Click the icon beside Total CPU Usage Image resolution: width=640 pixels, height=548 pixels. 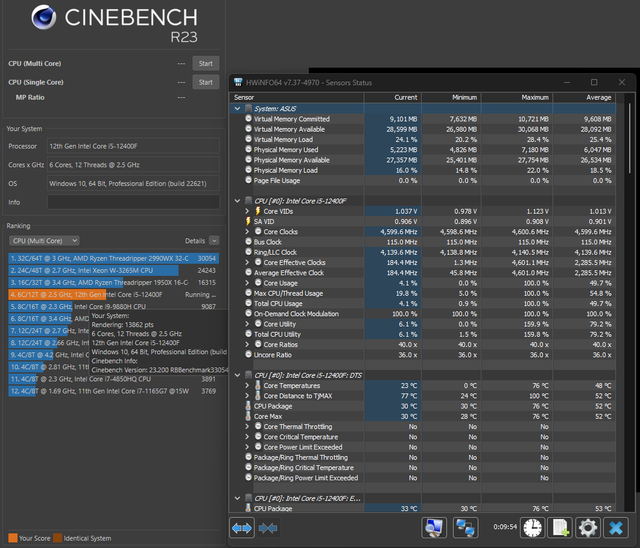click(x=248, y=303)
